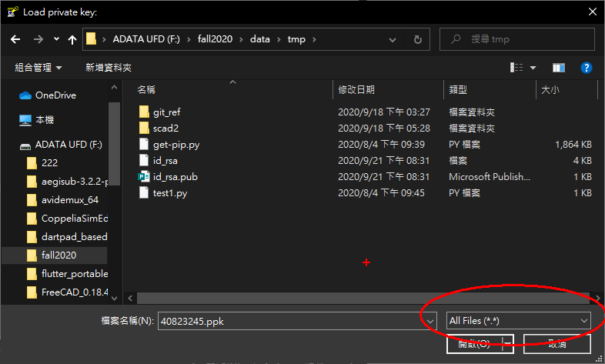The height and width of the screenshot is (364, 605).
Task: Click the Back navigation arrow
Action: tap(15, 39)
